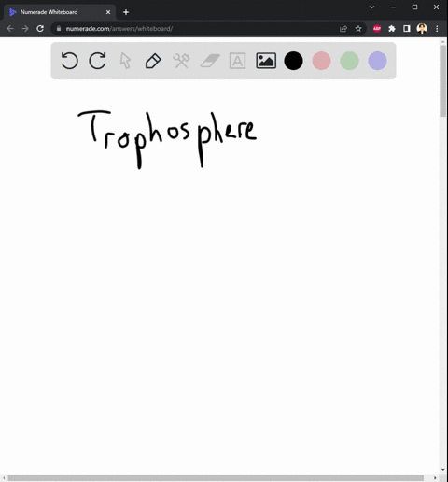The height and width of the screenshot is (482, 448).
Task: Set the pen color to purple
Action: tap(377, 61)
